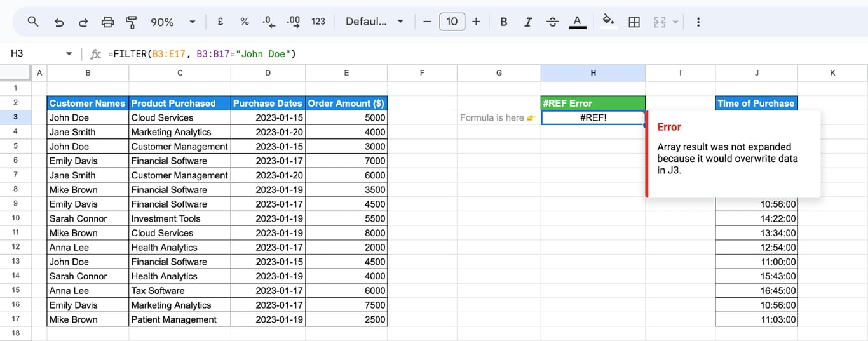This screenshot has width=868, height=341.
Task: Select the Order Amount ($) header cell
Action: point(346,103)
